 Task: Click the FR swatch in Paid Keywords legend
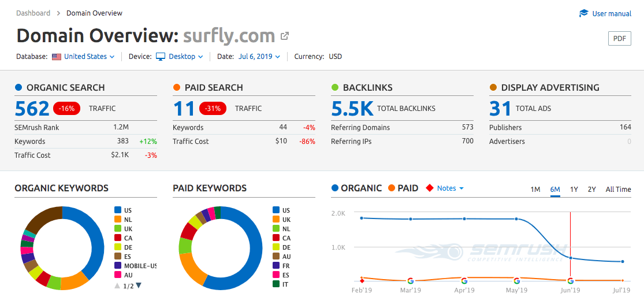tap(276, 265)
